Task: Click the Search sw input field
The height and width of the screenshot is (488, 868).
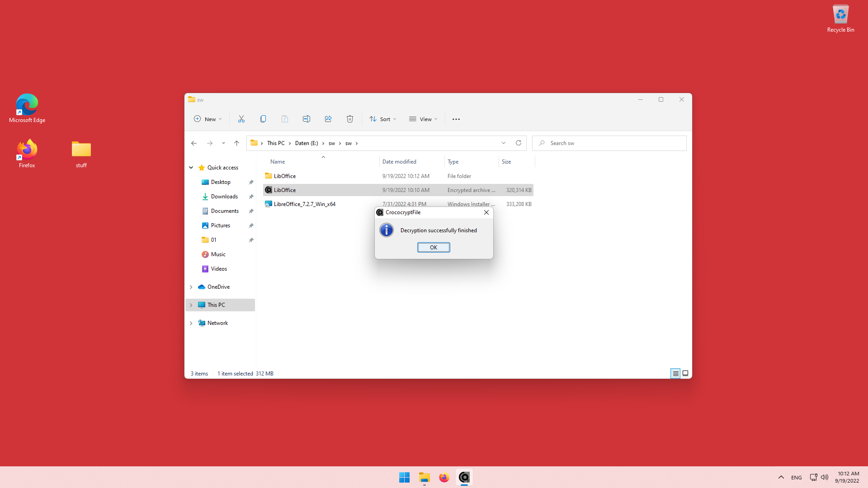Action: click(x=609, y=143)
